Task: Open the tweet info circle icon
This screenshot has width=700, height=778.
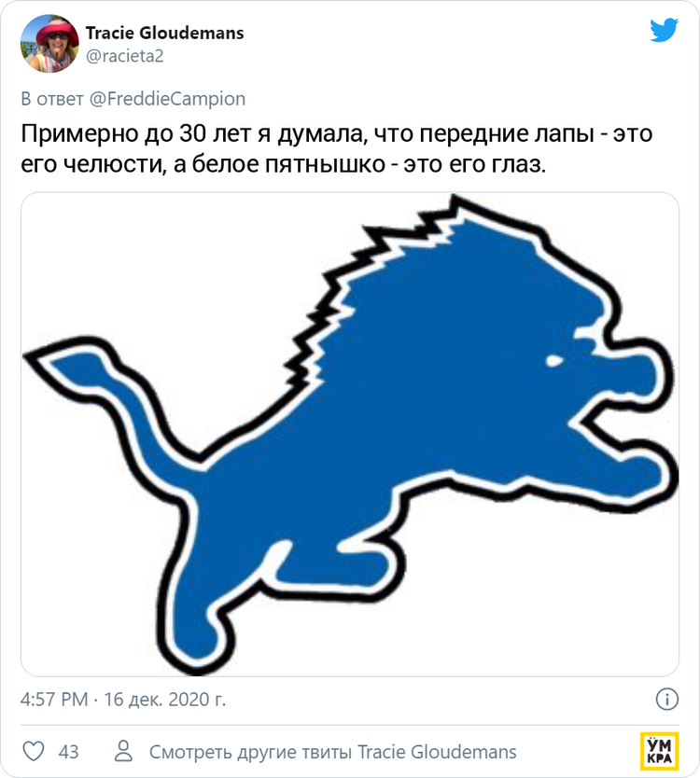Action: click(x=666, y=699)
